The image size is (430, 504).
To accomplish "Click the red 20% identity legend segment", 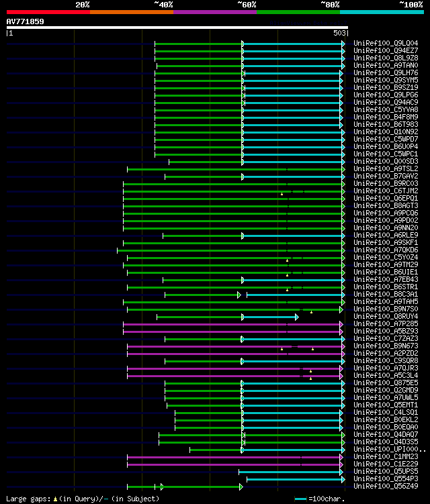I will pos(48,12).
